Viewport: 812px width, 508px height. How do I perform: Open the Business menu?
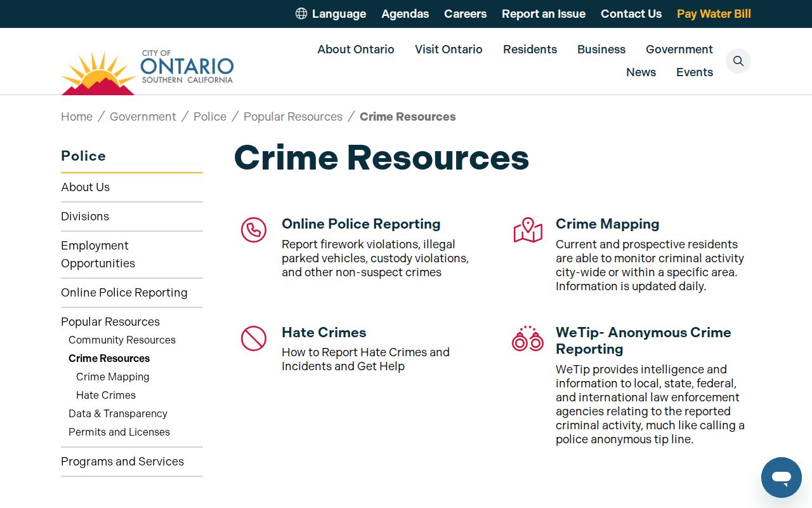coord(601,50)
